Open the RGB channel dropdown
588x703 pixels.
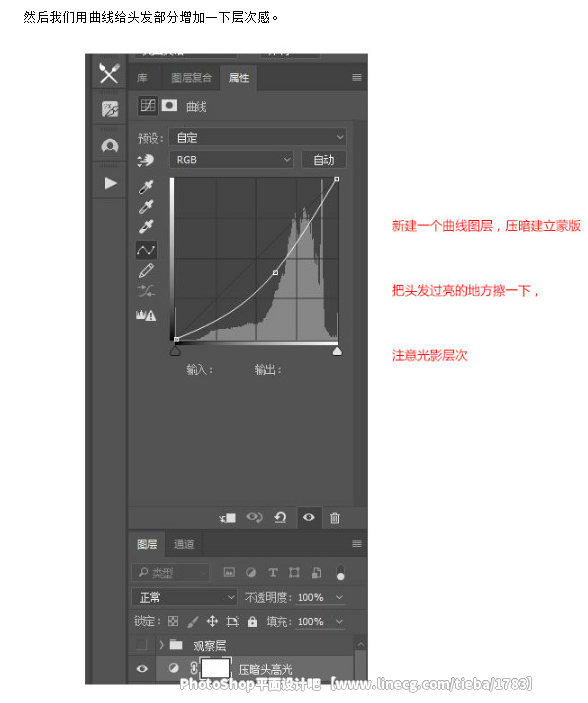pyautogui.click(x=231, y=160)
